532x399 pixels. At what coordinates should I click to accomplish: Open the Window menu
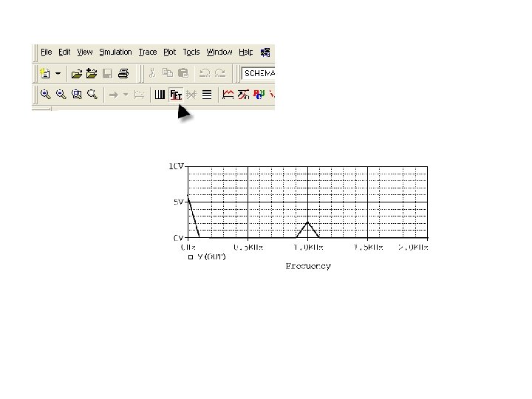pos(219,52)
